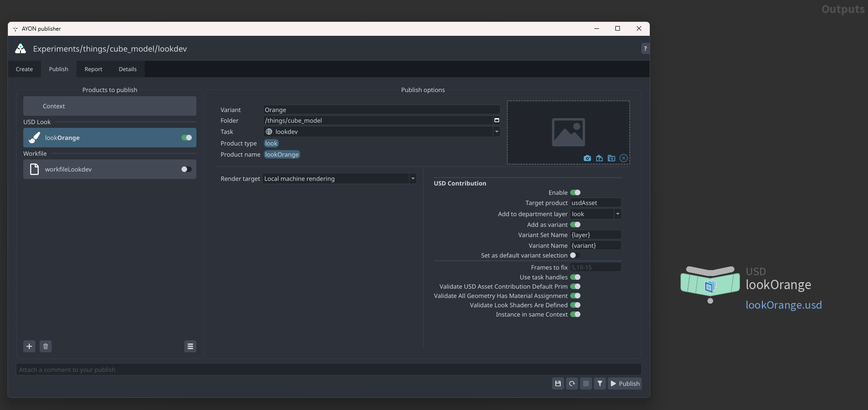Switch to the Create tab
This screenshot has width=868, height=410.
coord(24,69)
